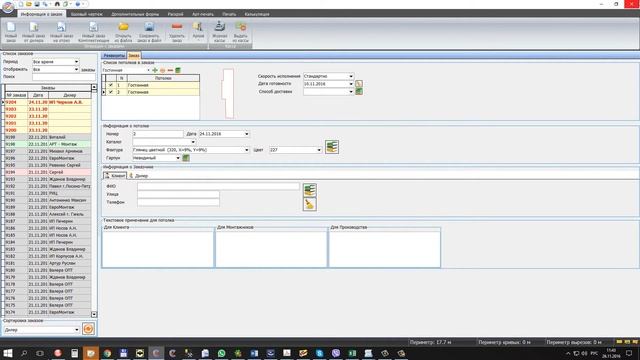Open client lookup books icon beside ФИО
Screen dimensions: 640x360
click(310, 190)
